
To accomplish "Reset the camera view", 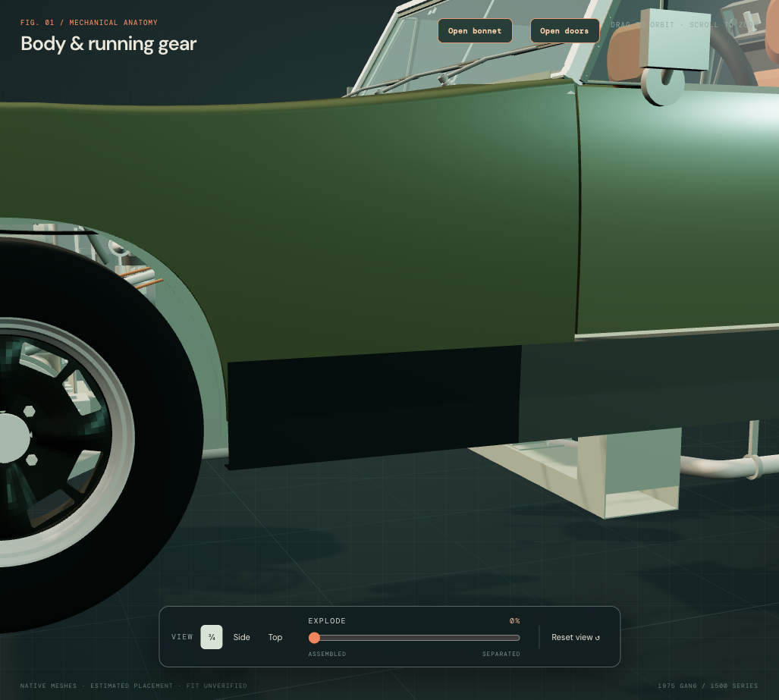I will (575, 637).
